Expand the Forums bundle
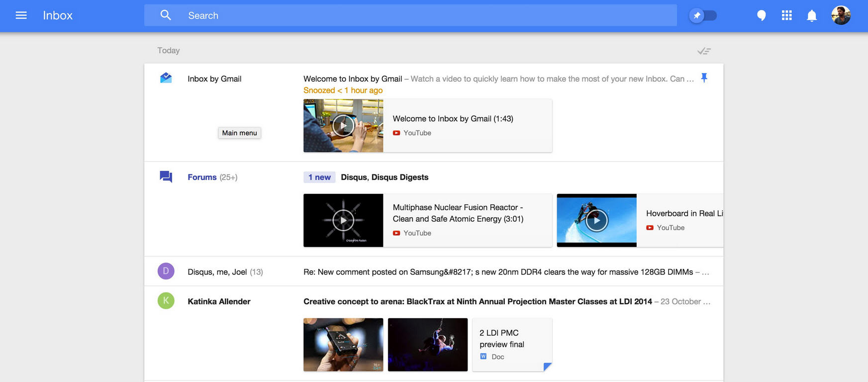 tap(202, 177)
